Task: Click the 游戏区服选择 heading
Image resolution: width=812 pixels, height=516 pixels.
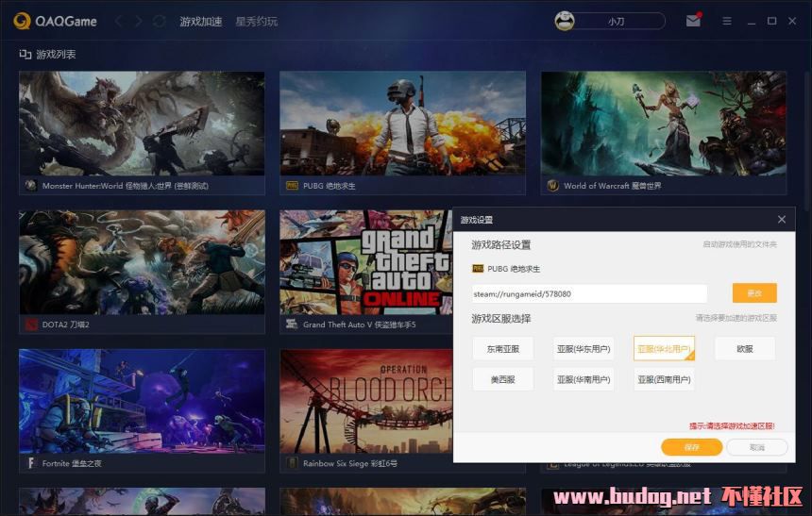Action: pos(500,318)
